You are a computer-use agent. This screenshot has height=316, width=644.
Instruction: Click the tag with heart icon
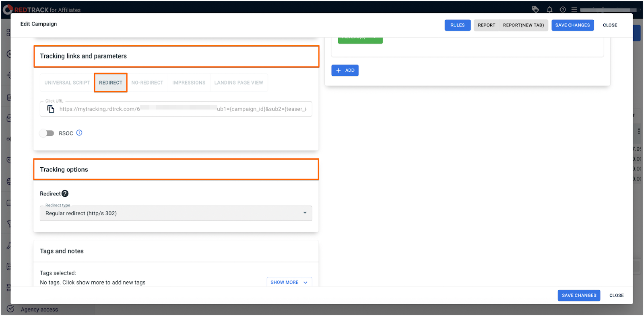click(535, 10)
